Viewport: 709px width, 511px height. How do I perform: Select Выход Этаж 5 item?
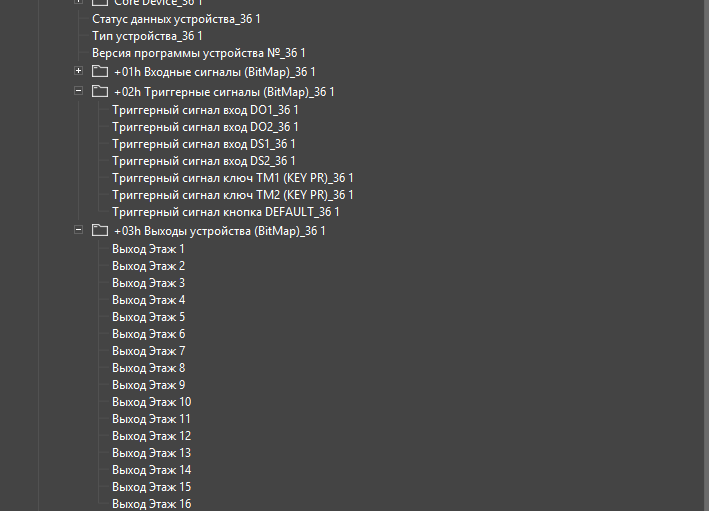148,317
